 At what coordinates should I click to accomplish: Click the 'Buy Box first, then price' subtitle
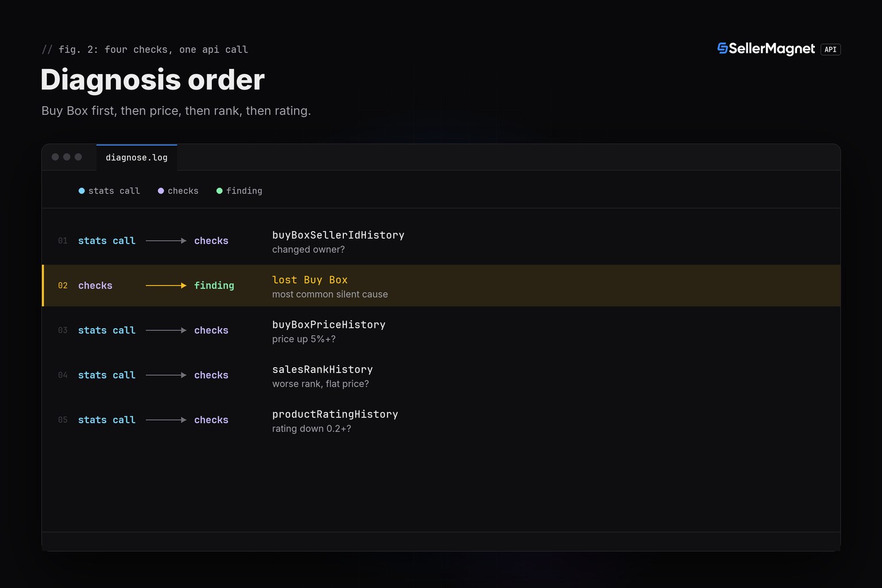click(x=176, y=111)
